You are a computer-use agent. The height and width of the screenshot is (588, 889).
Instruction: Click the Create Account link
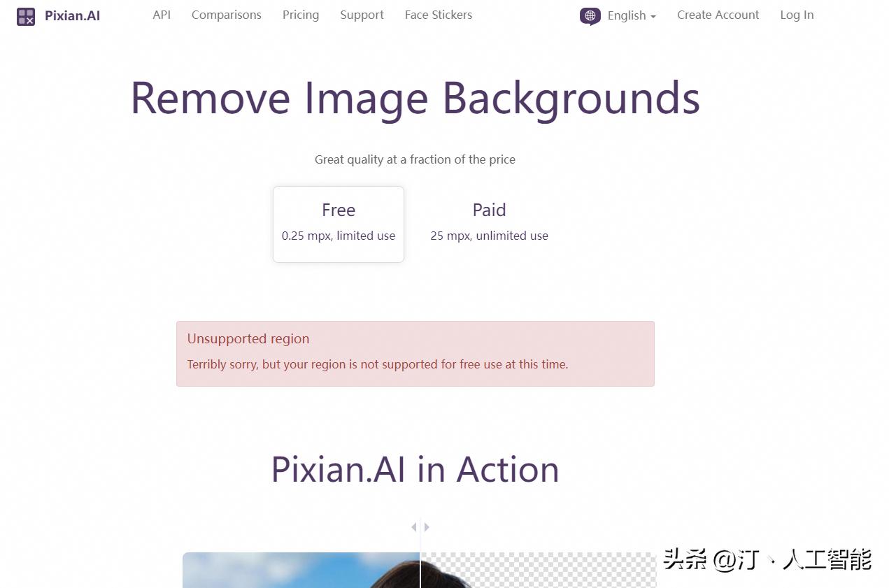coord(718,15)
